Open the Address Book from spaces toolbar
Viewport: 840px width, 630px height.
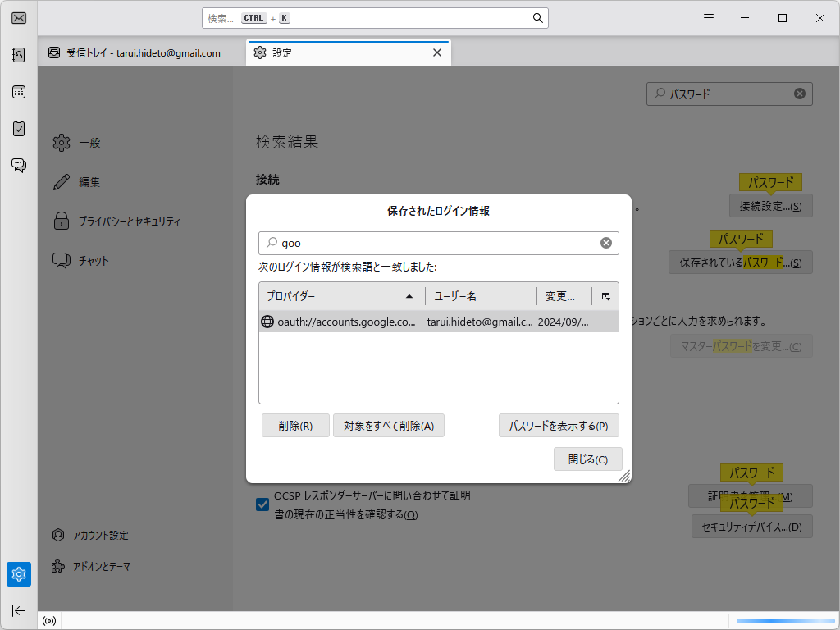[x=18, y=54]
